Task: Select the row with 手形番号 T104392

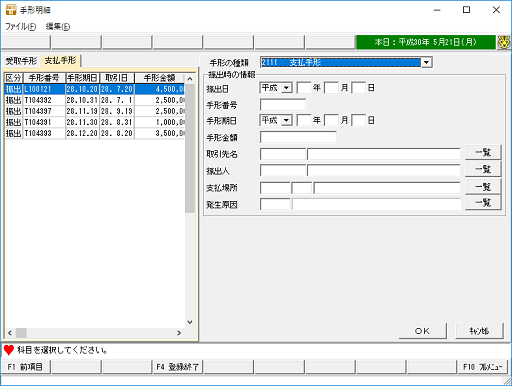Action: [94, 100]
